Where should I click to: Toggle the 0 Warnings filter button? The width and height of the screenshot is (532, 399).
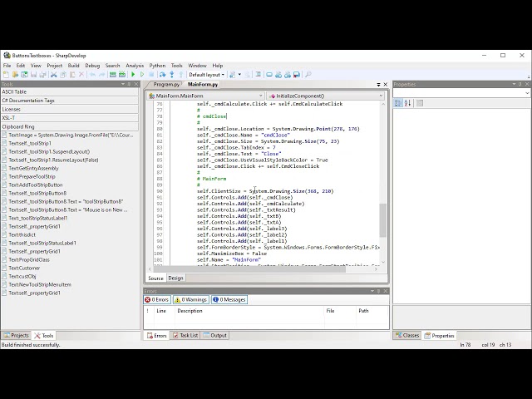pyautogui.click(x=191, y=299)
